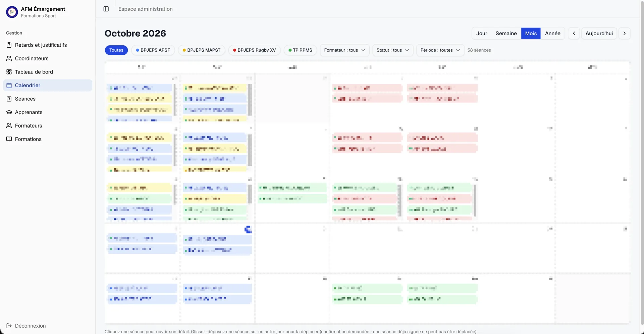
Task: Click the Retards et justificatifs clipboard icon
Action: click(9, 45)
